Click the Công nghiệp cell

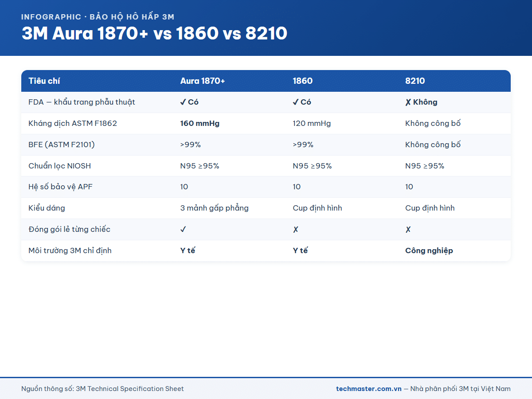[429, 250]
